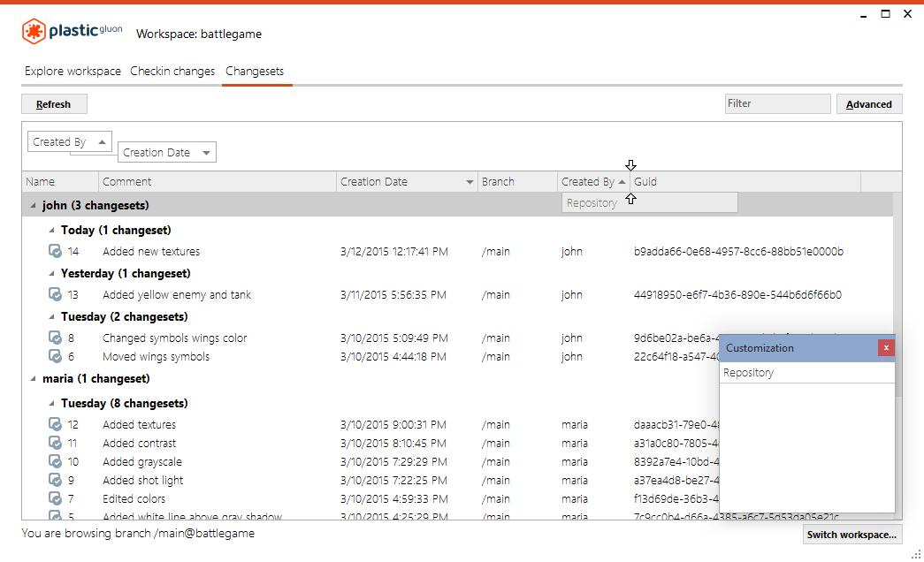The width and height of the screenshot is (924, 562).
Task: Click the Creation Date grouping box
Action: pyautogui.click(x=167, y=153)
